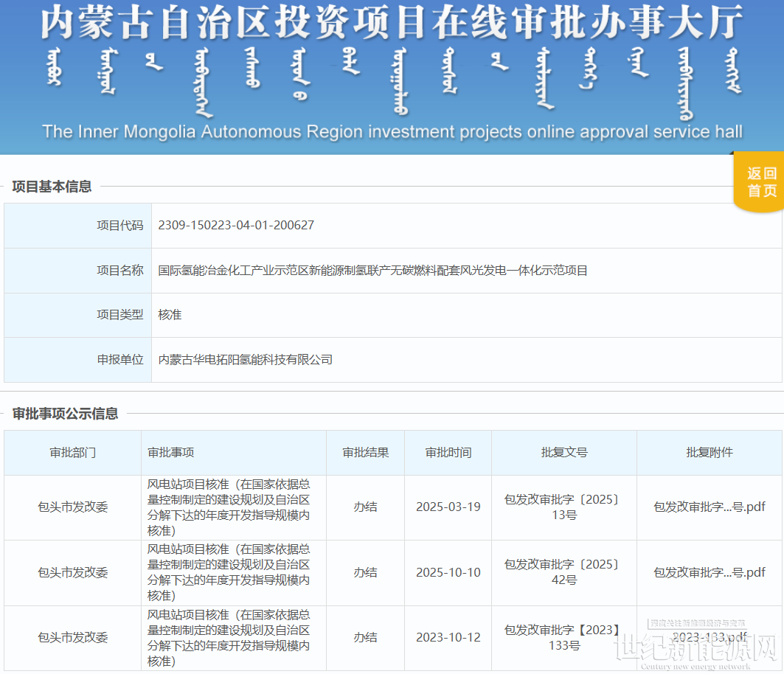Click applicant 内蒙古华电拓阳氢能科技有限公司
Image resolution: width=784 pixels, height=674 pixels.
pos(246,360)
